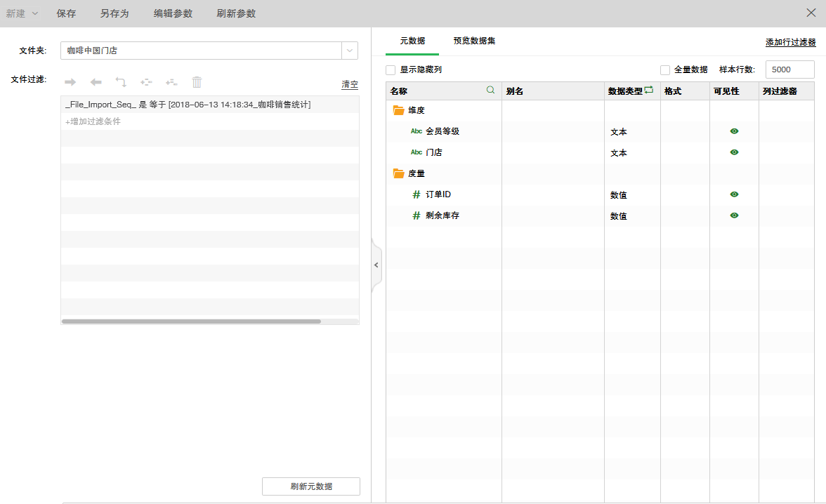Click inside the 样本行数 input field

(x=789, y=69)
